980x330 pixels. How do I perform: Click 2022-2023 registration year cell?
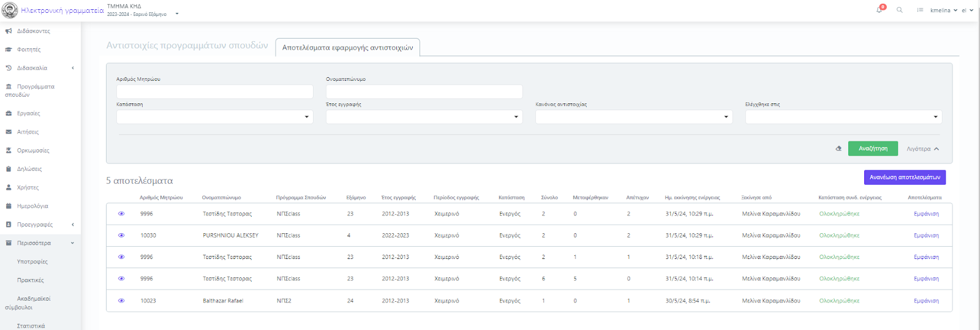point(396,235)
